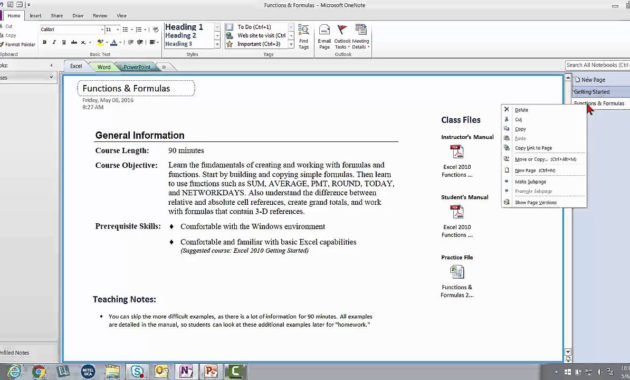This screenshot has width=630, height=380.
Task: Open the font name dropdown
Action: pos(102,30)
